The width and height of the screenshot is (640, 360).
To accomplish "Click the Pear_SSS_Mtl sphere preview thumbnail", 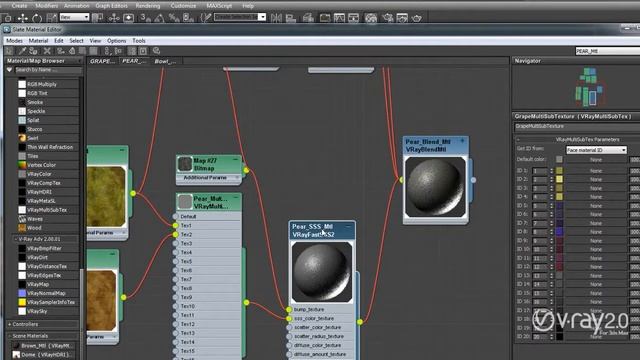I will 322,272.
